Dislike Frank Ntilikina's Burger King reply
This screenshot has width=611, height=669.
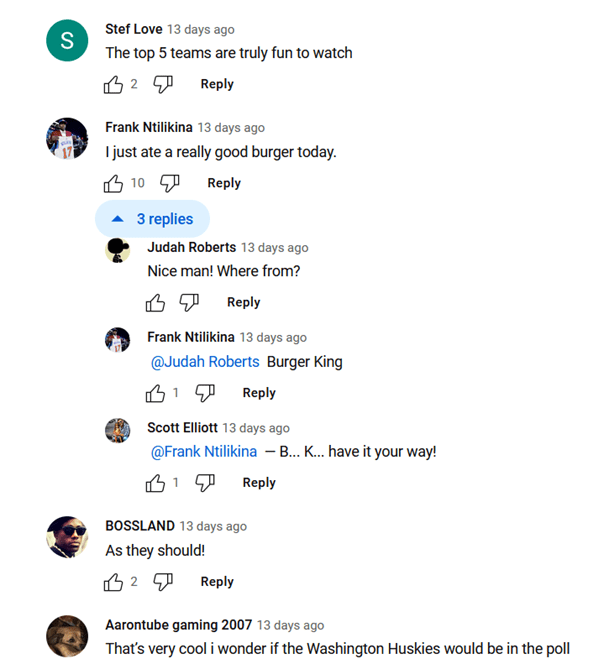[x=205, y=393]
